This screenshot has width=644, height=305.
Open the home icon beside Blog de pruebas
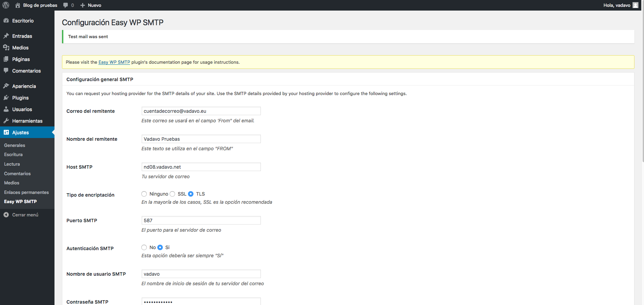point(18,5)
